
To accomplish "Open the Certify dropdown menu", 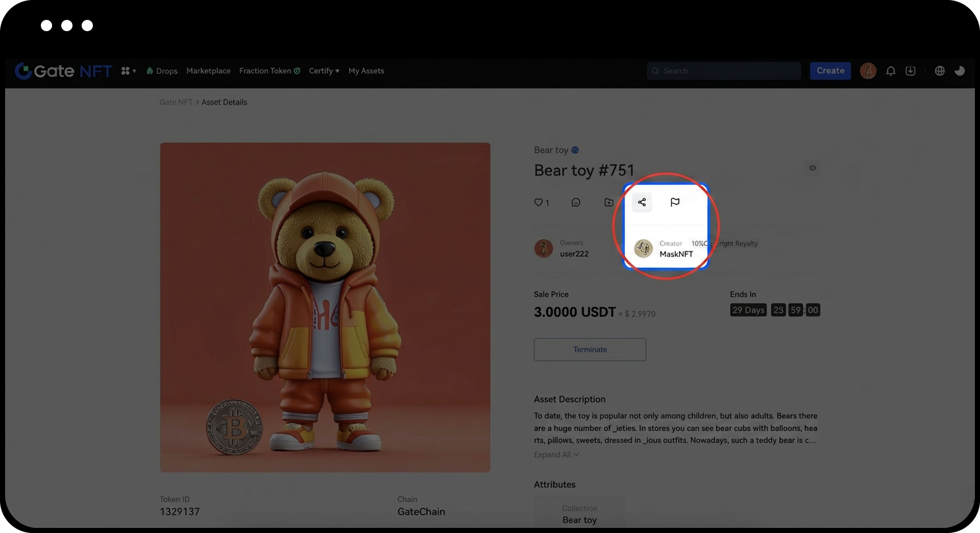I will (324, 71).
